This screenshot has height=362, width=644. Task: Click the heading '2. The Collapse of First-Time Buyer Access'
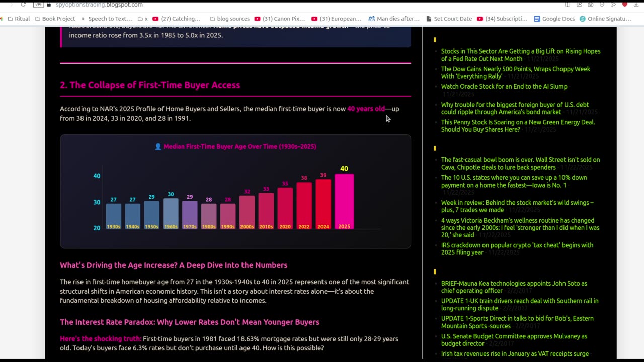coord(150,85)
